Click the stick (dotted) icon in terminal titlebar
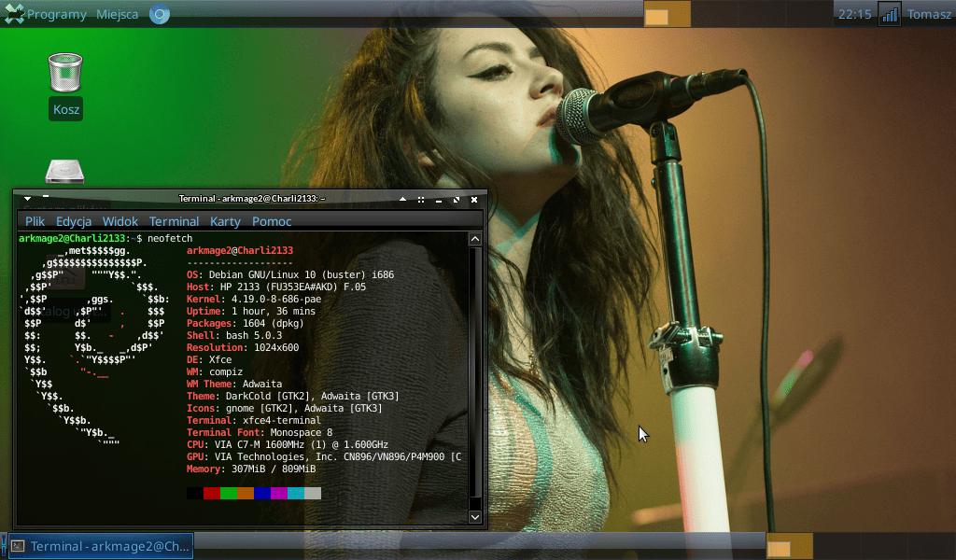The image size is (956, 560). pos(421,199)
